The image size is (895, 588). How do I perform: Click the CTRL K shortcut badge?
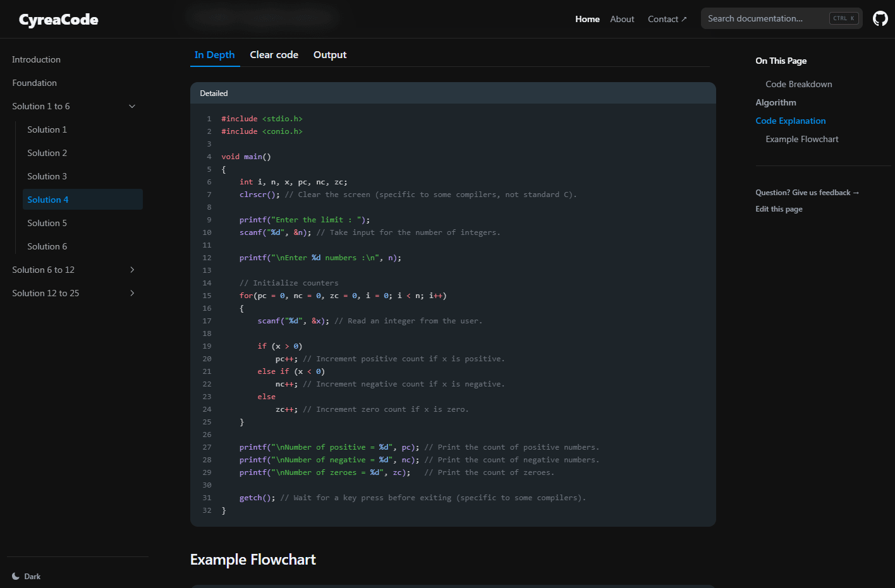(844, 18)
